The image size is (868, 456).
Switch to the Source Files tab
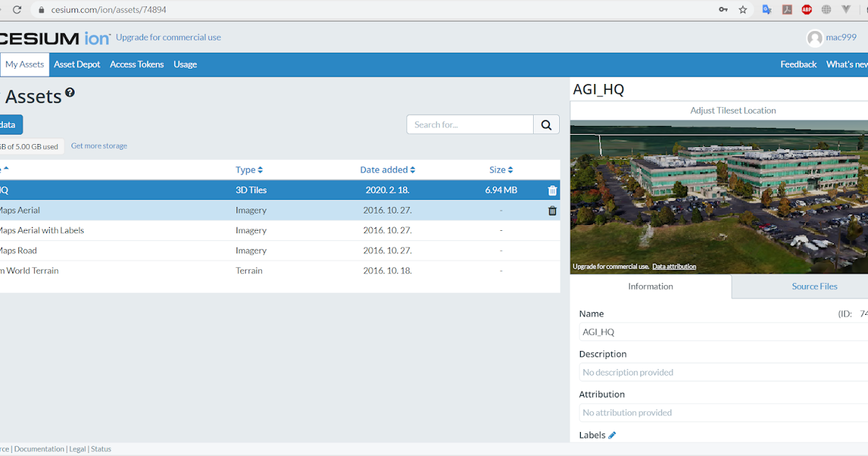tap(814, 286)
